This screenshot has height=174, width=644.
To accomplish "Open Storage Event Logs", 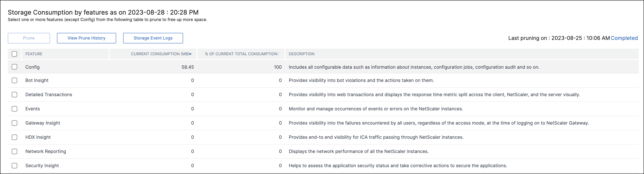I will coord(153,38).
